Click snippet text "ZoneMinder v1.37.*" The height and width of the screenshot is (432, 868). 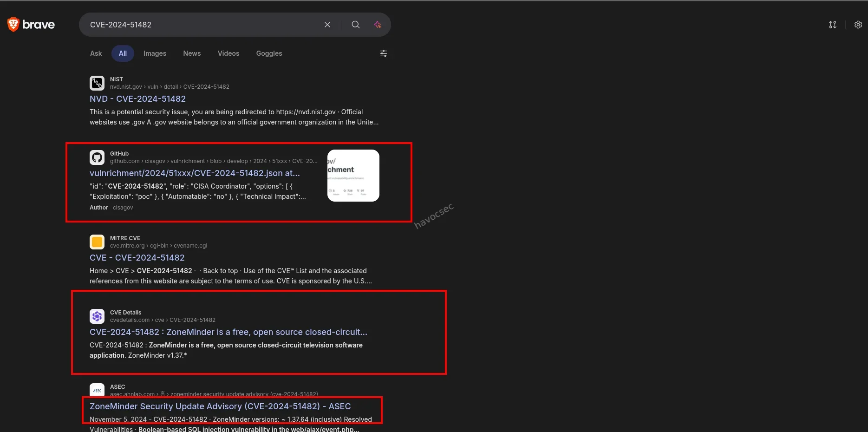pyautogui.click(x=157, y=355)
